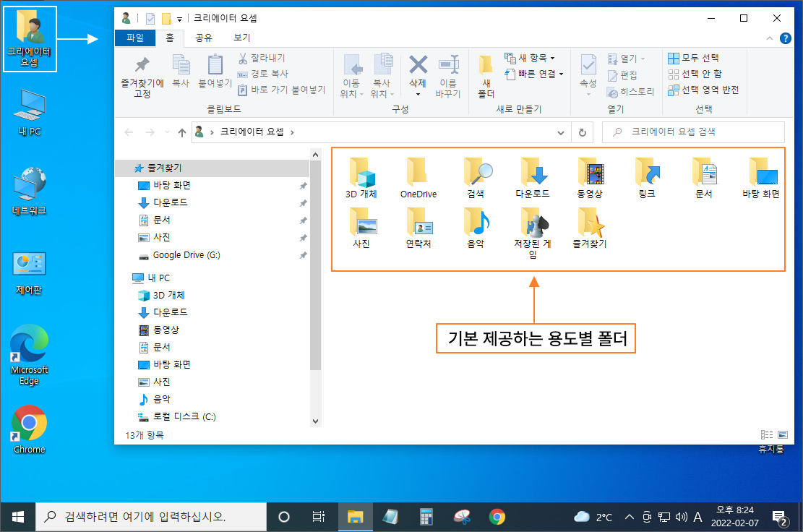Click 바로 가기 붙여넣기 in ribbon
Screen dimensions: 803x532
[x=282, y=90]
